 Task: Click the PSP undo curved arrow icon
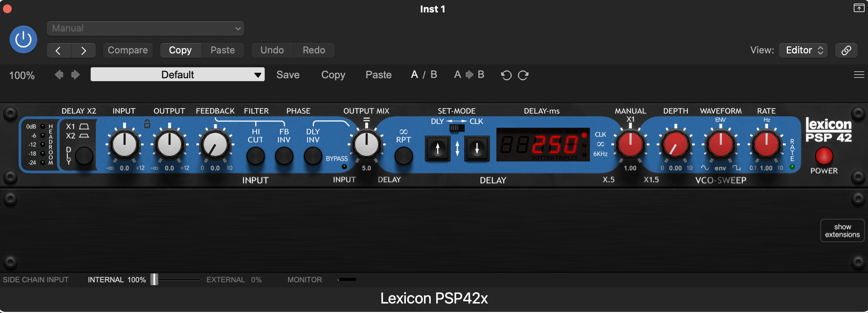(506, 75)
